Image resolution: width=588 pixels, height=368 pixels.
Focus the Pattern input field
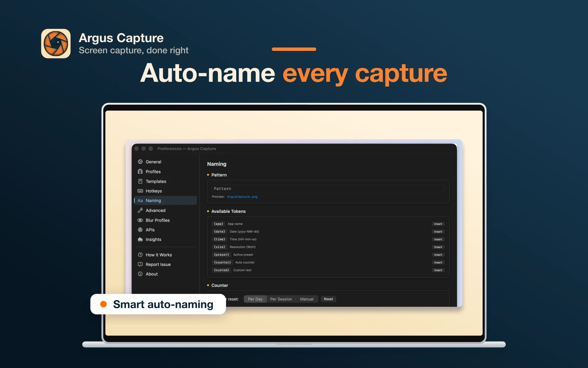tap(328, 189)
